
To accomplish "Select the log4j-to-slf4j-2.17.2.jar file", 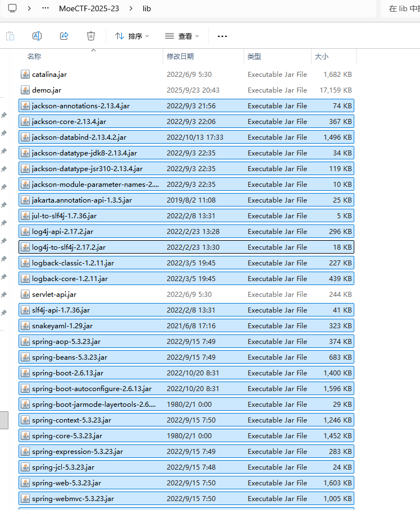I will tap(69, 247).
